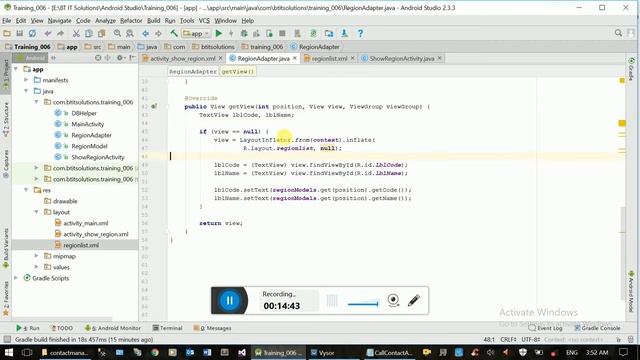This screenshot has height=360, width=640.
Task: Click the Synchronize refresh icon
Action: (x=32, y=33)
